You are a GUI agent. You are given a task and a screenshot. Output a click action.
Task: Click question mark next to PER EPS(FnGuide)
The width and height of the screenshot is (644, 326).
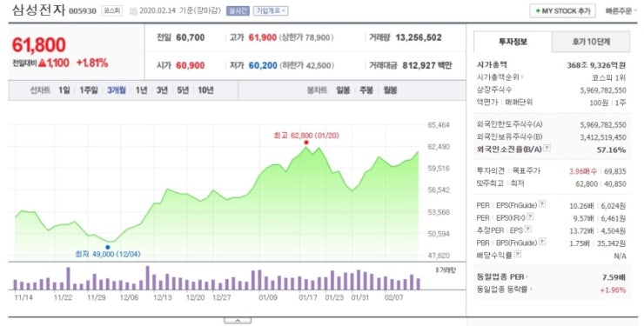click(x=542, y=204)
